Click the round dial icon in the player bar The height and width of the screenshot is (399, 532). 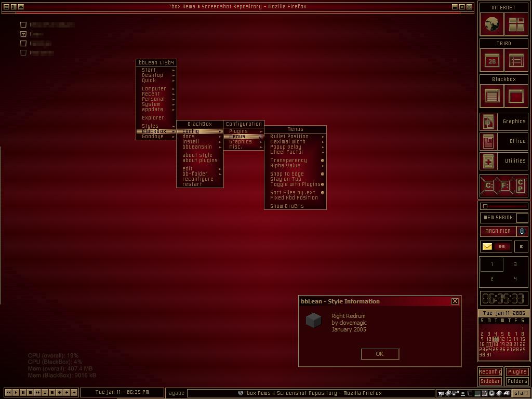point(59,393)
